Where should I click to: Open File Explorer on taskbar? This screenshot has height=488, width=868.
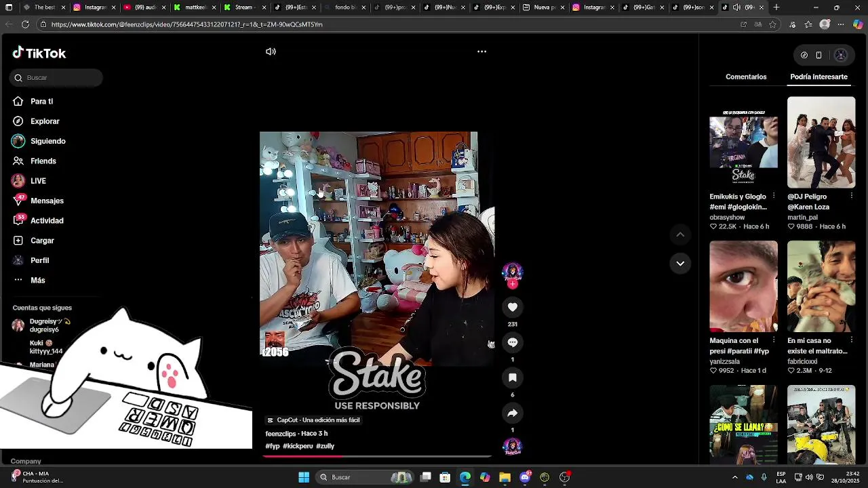coord(505,477)
